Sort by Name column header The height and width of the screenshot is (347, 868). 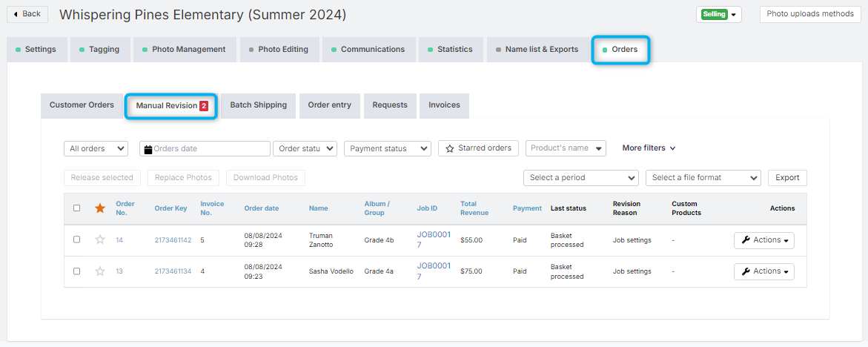click(318, 208)
